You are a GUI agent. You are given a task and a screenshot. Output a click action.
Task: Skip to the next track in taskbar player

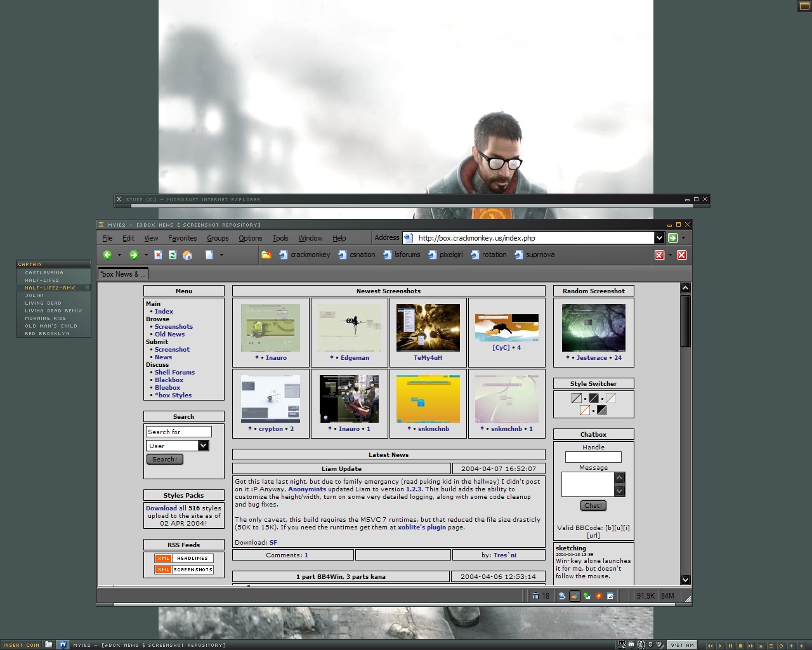tap(750, 646)
